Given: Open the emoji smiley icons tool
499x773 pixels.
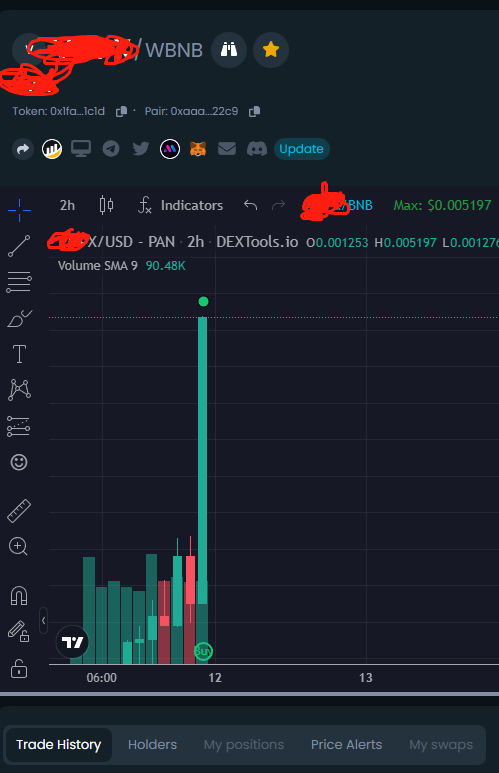Looking at the screenshot, I should 19,462.
